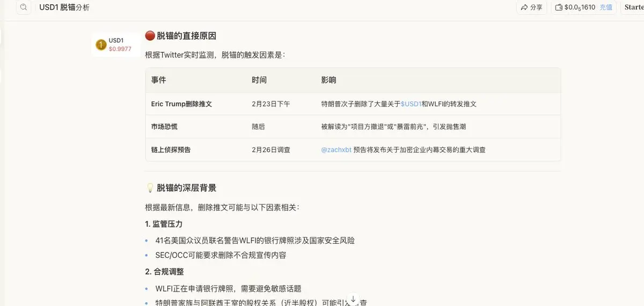644x306 pixels.
Task: Click the Starte button at top right
Action: pos(634,8)
